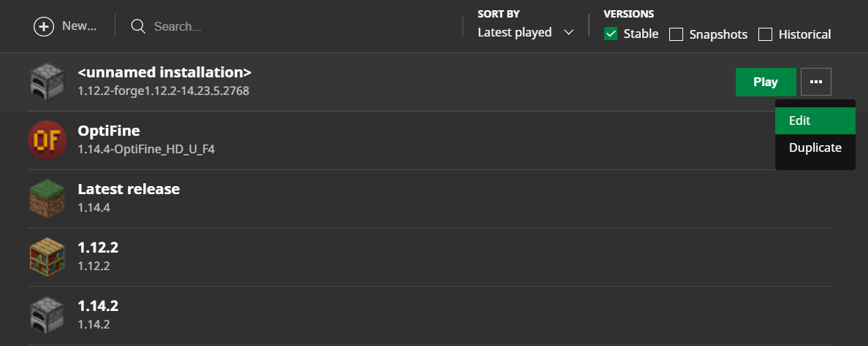Enable the Historical versions checkbox
The image size is (868, 346).
click(765, 34)
